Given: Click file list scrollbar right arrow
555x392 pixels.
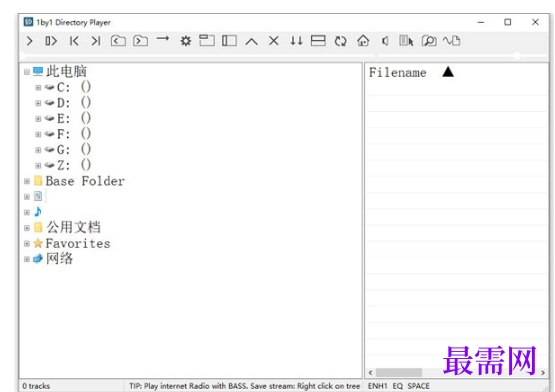Looking at the screenshot, I should pos(543,373).
